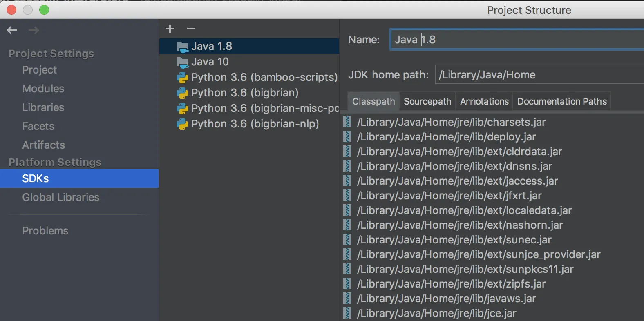Image resolution: width=644 pixels, height=321 pixels.
Task: Open the Documentation Paths tab
Action: 562,101
